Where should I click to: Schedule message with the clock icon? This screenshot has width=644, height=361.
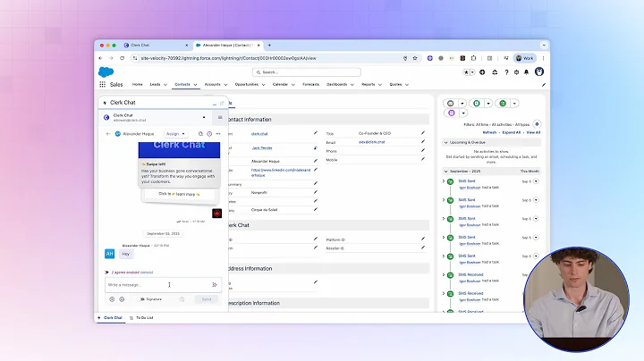coord(182,299)
